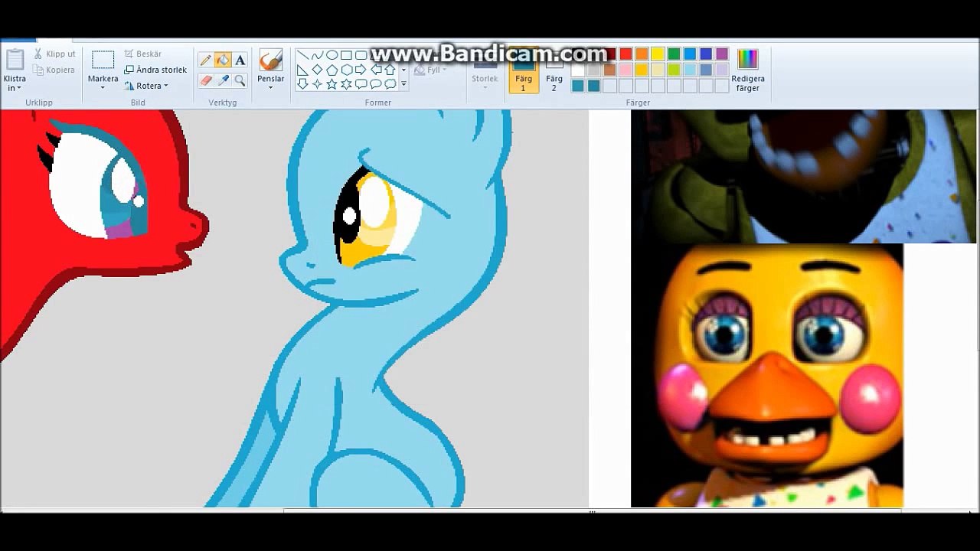Screen dimensions: 980x551
Task: Select the Text tool
Action: click(x=240, y=60)
